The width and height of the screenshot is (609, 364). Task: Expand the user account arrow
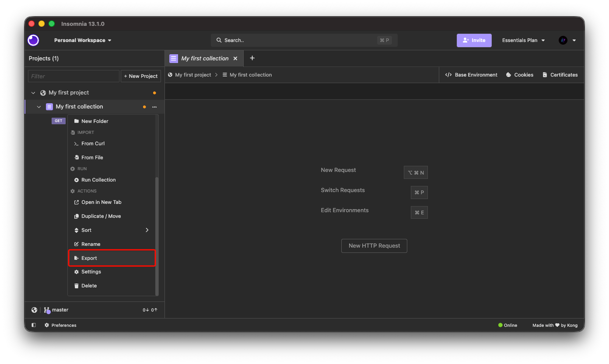pos(574,40)
